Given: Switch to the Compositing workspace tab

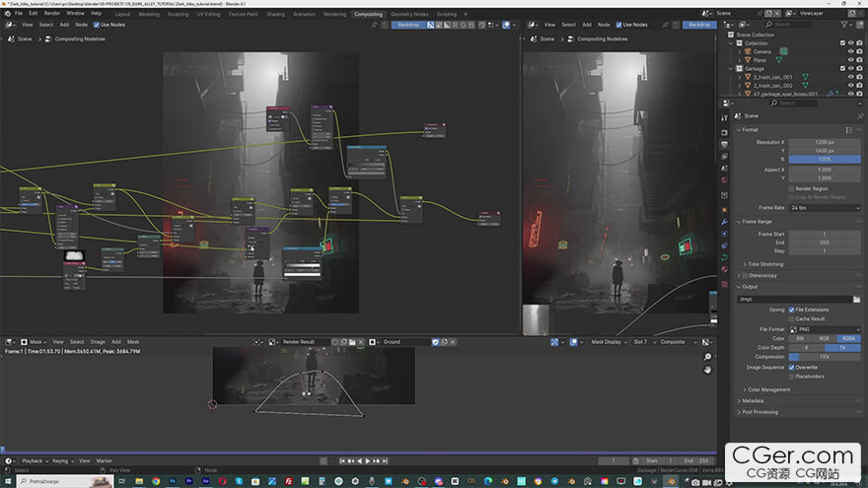Looking at the screenshot, I should [x=368, y=14].
